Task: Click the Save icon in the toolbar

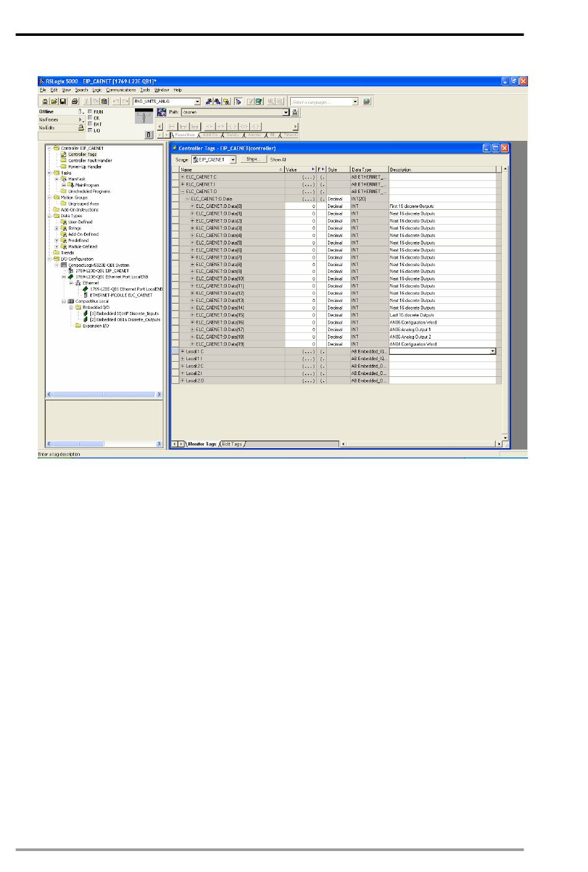Action: click(63, 101)
